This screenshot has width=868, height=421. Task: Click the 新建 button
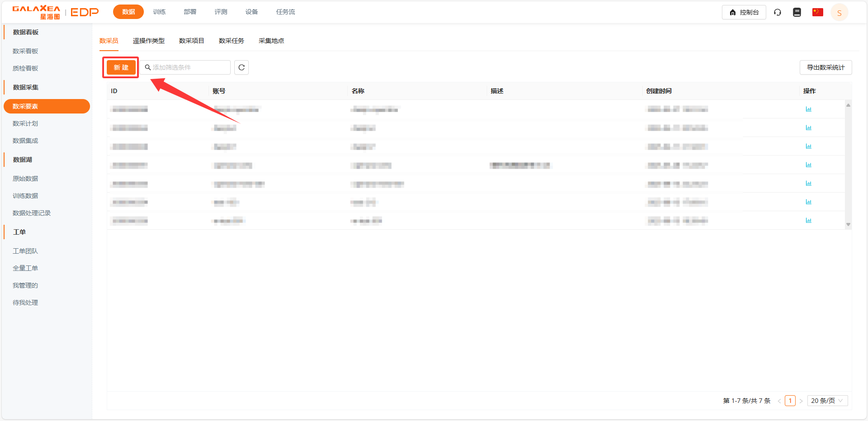(x=120, y=67)
